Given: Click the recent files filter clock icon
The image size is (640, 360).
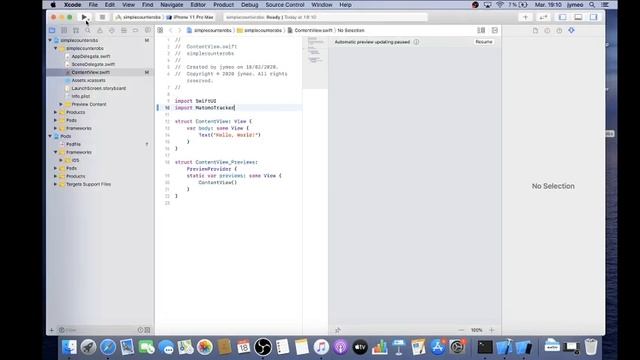Looking at the screenshot, I should click(x=140, y=330).
